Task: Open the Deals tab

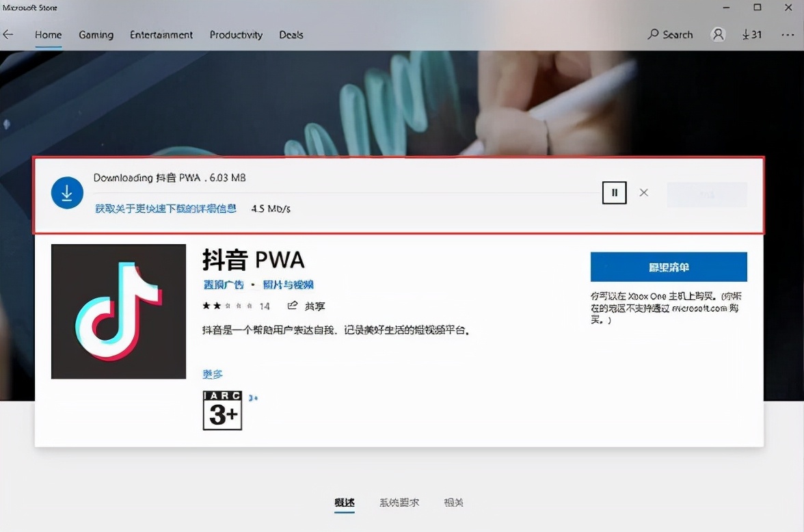Action: (x=291, y=34)
